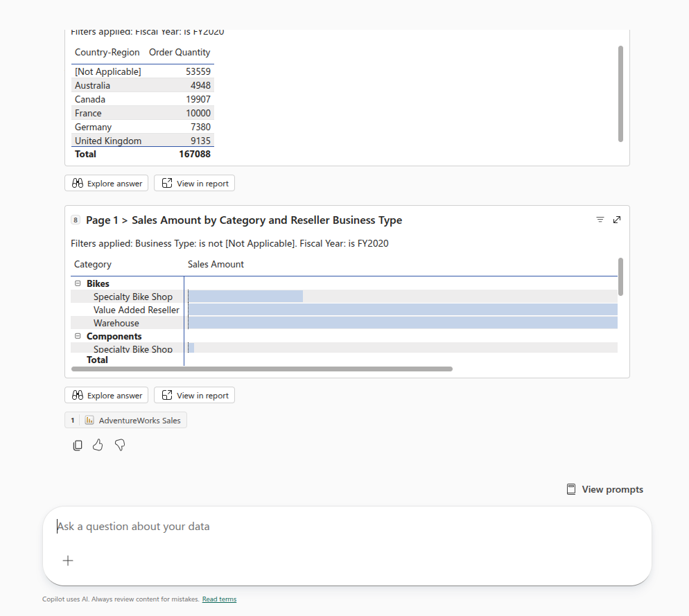
Task: Click the horizontal scrollbar below the category table
Action: tap(261, 369)
